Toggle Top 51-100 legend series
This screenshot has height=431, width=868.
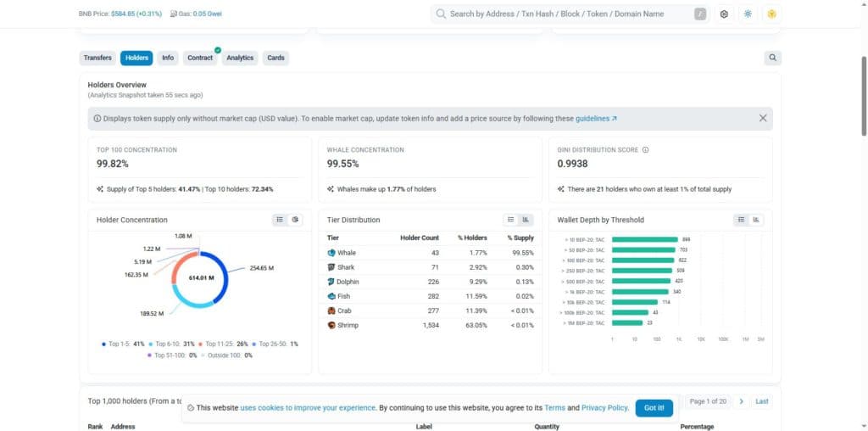[x=171, y=355]
